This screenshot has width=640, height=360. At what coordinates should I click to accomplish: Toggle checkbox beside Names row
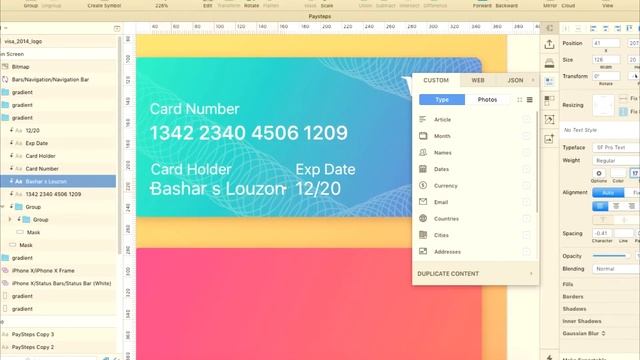pos(526,153)
